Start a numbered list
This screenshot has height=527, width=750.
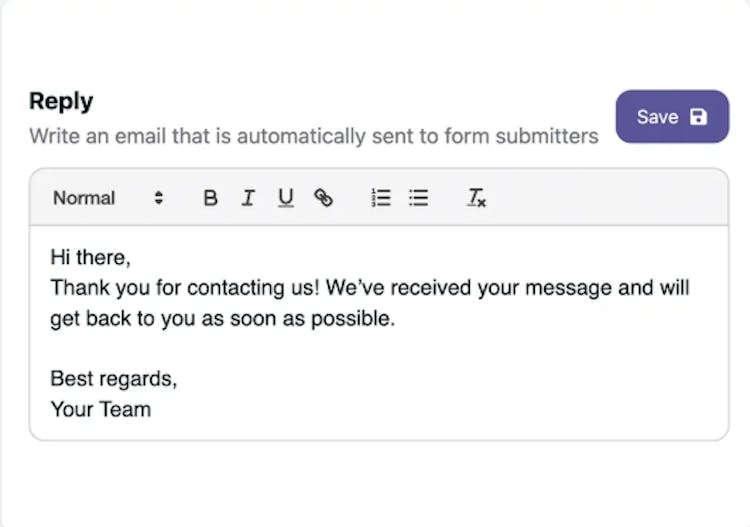coord(381,198)
